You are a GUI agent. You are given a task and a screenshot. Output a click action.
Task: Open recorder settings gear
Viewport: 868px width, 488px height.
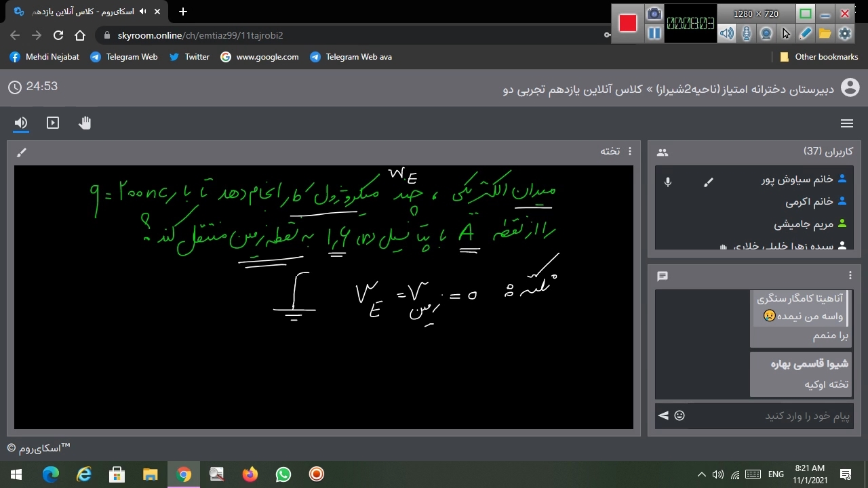click(x=845, y=33)
